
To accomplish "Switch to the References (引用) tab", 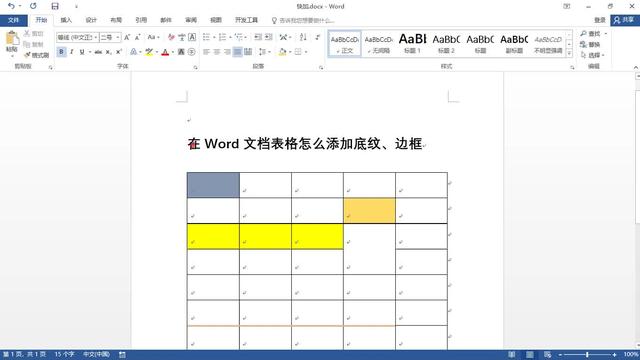I will [141, 20].
